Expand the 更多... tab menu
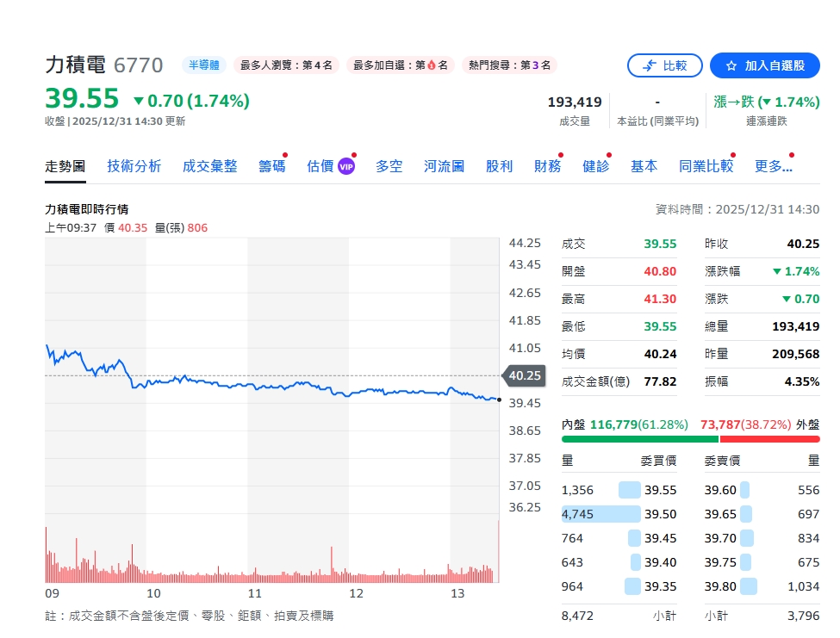This screenshot has width=840, height=638. (773, 166)
